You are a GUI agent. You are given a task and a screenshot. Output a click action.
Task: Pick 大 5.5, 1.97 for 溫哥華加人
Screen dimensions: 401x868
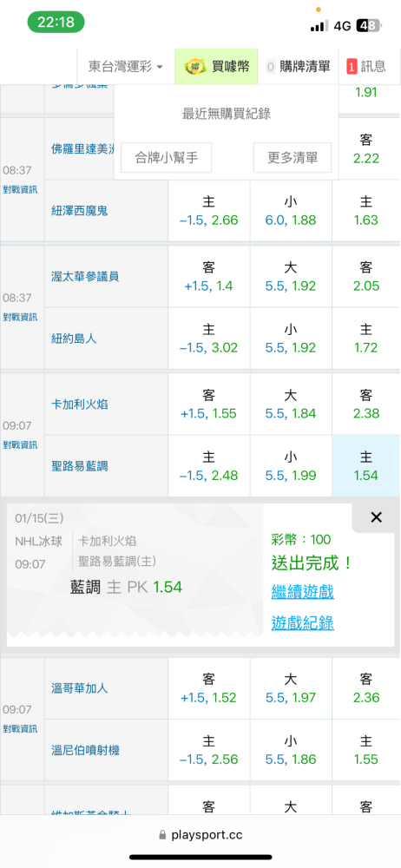click(291, 688)
